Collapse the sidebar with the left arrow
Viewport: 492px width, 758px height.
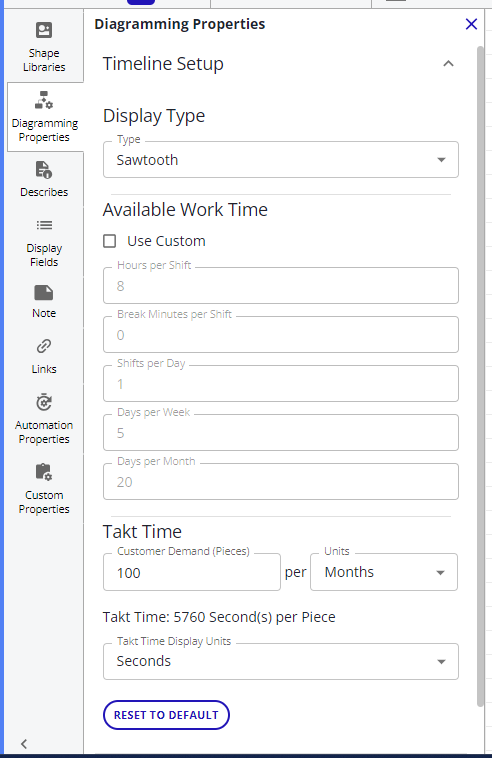click(24, 743)
